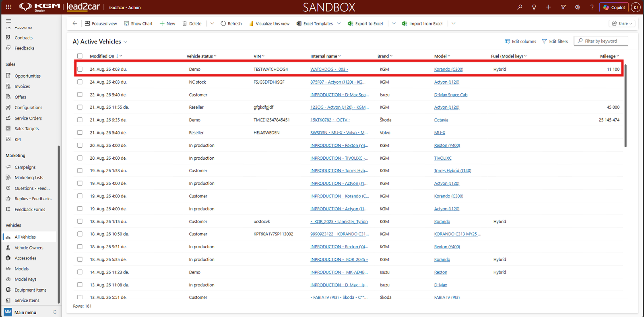Open the search magnifier in top bar
Screen dimensions: 644x317
(520, 7)
